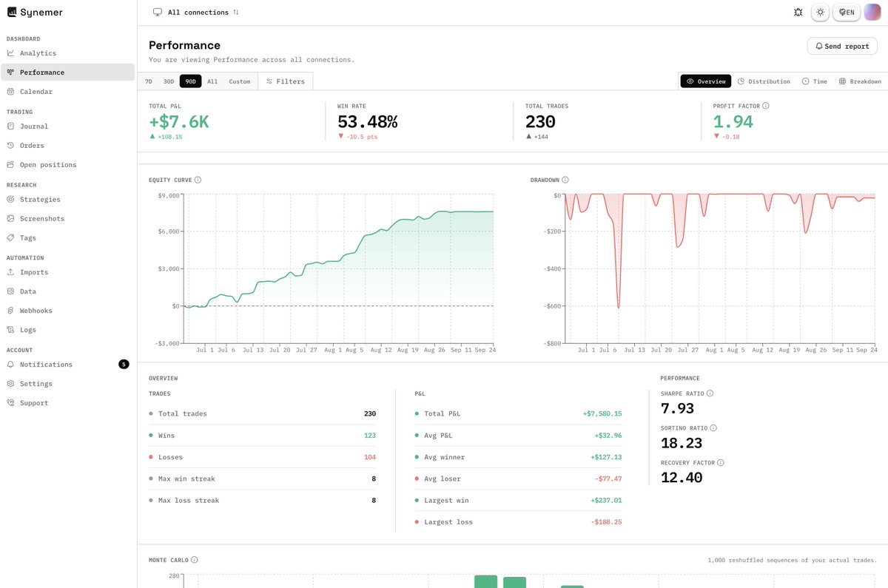Click the Losses value 104

coord(370,457)
